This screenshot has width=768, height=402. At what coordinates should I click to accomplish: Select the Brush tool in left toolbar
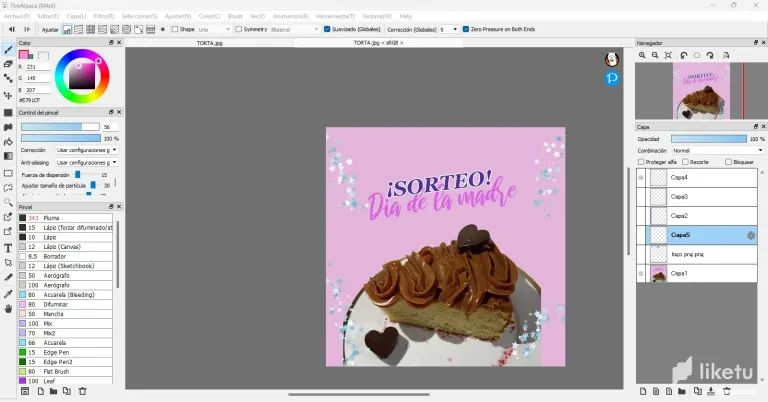[x=8, y=50]
